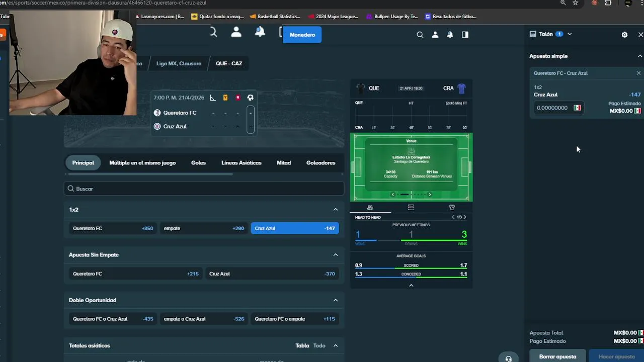The width and height of the screenshot is (644, 362).
Task: Click the Monedero button
Action: [x=302, y=35]
